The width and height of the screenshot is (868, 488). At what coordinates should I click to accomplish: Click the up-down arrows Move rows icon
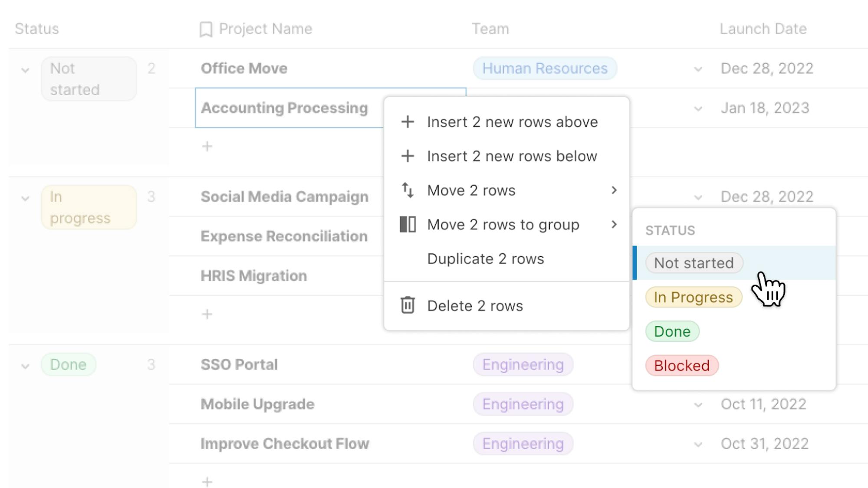[408, 190]
